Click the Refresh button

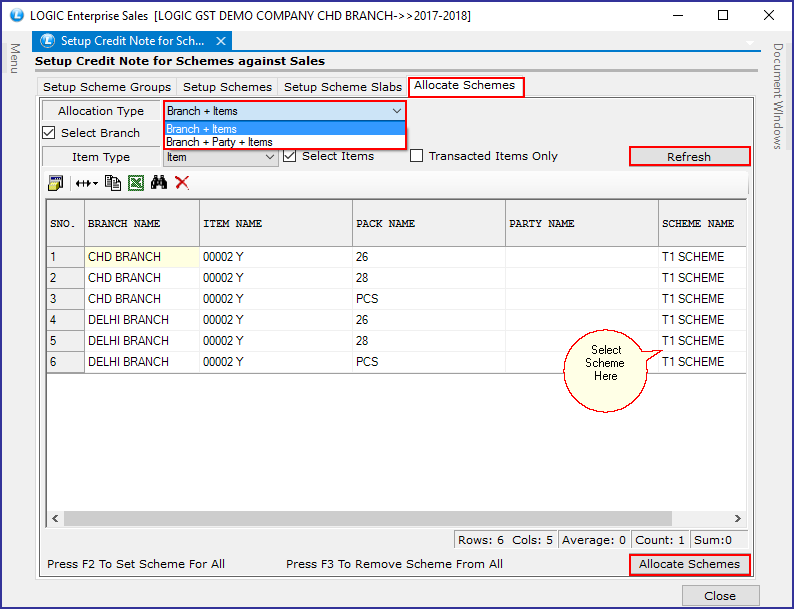click(x=689, y=156)
